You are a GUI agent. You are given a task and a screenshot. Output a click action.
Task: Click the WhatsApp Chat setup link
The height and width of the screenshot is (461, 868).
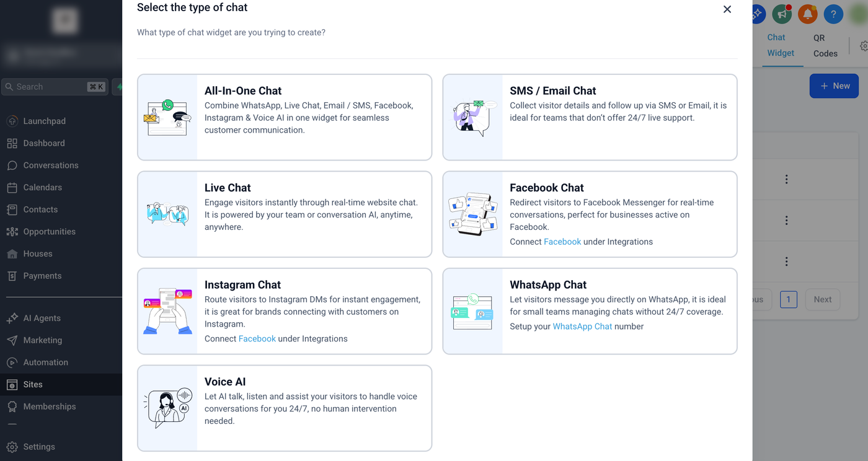pyautogui.click(x=582, y=327)
